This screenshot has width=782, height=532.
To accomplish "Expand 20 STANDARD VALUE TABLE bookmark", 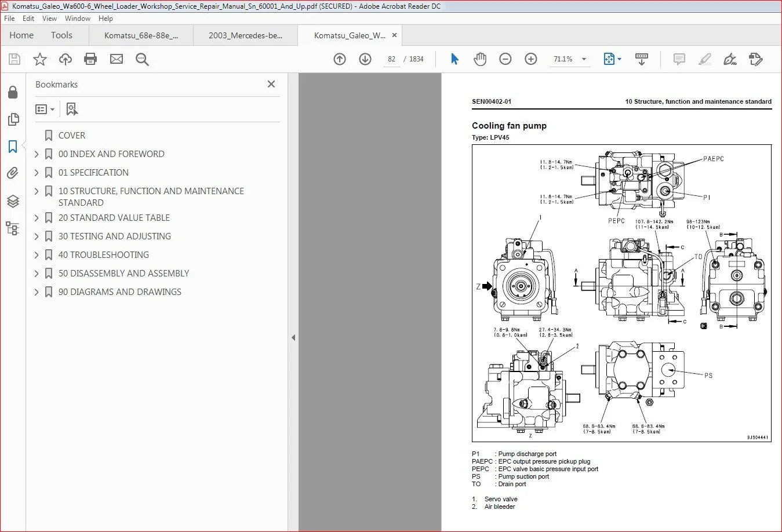I will (x=37, y=218).
